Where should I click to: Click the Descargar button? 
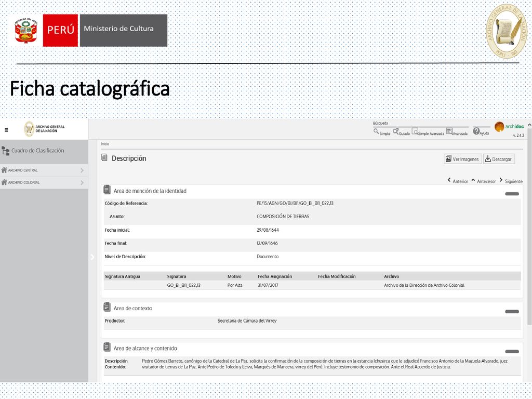[499, 159]
